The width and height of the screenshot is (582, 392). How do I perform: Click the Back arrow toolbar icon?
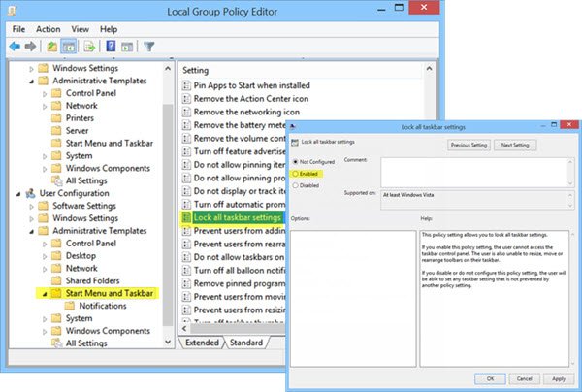pyautogui.click(x=15, y=47)
